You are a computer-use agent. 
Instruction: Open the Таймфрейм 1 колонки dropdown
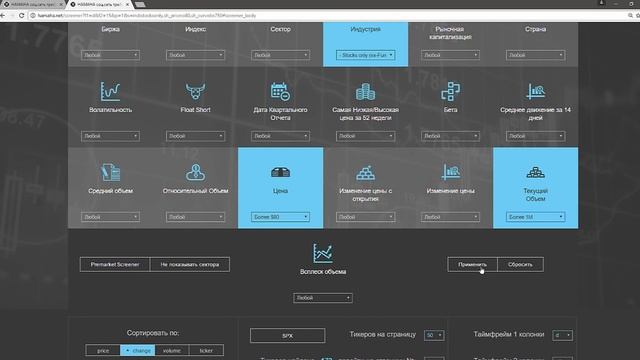coord(562,335)
